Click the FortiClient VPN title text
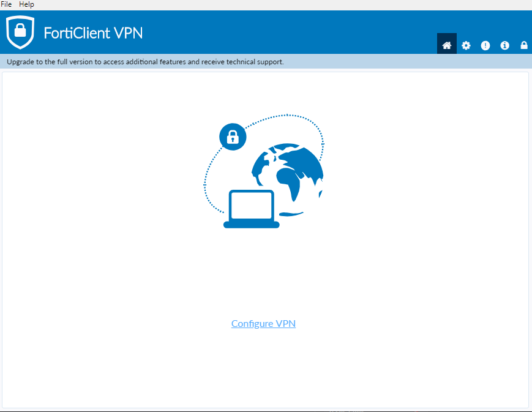Viewport: 532px width, 412px height. tap(93, 33)
